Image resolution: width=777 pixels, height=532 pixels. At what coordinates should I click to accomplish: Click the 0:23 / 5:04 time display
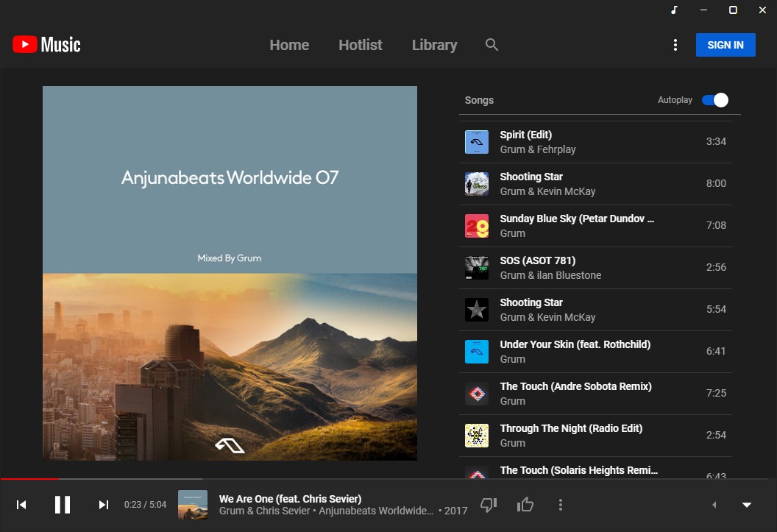coord(145,505)
